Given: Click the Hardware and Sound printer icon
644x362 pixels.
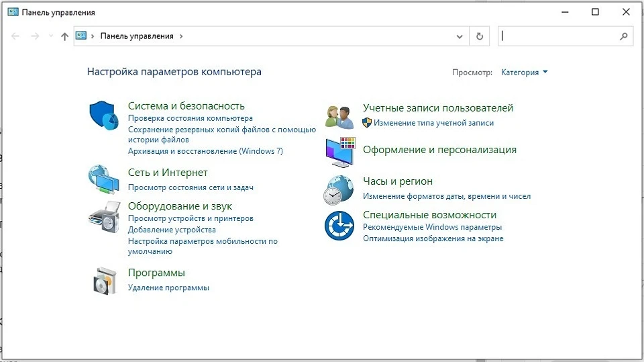Looking at the screenshot, I should (104, 216).
